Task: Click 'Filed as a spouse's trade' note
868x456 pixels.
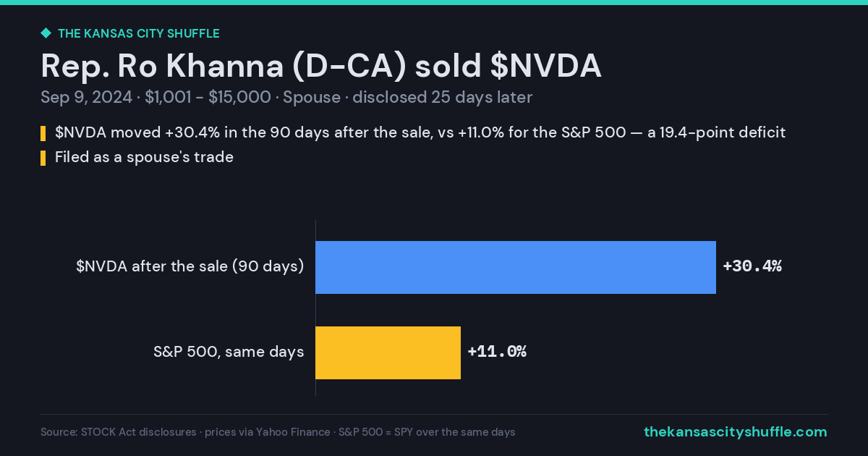Action: pyautogui.click(x=144, y=157)
